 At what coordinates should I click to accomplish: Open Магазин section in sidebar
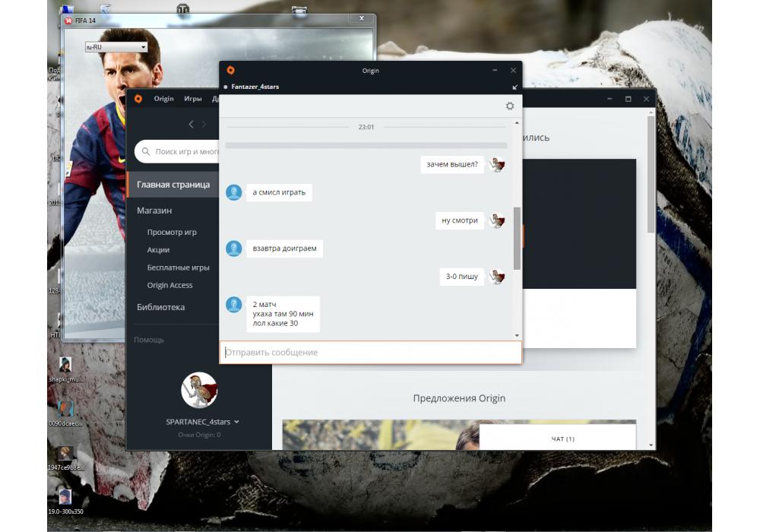[154, 211]
